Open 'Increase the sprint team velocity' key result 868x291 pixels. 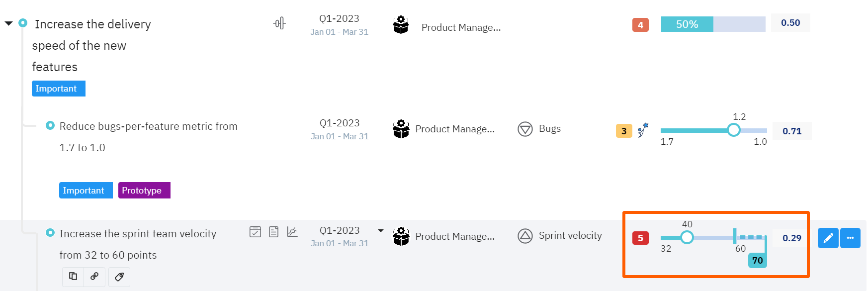[x=138, y=234]
